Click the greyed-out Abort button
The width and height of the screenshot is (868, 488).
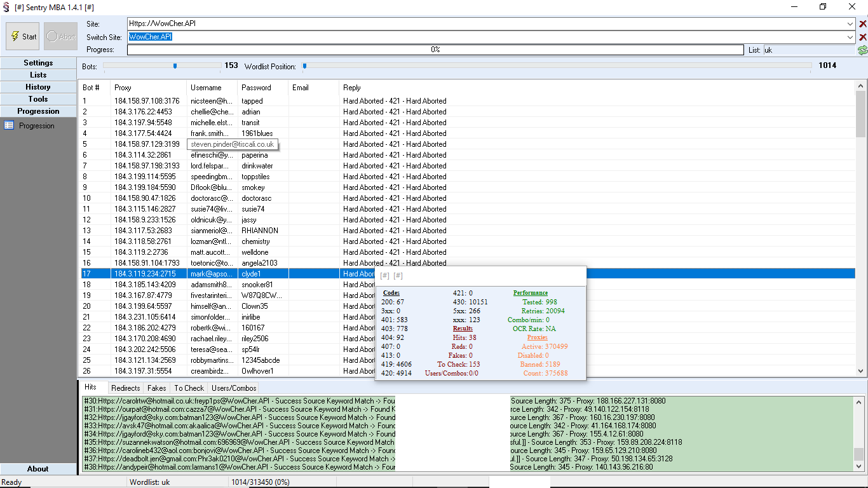[x=60, y=36]
